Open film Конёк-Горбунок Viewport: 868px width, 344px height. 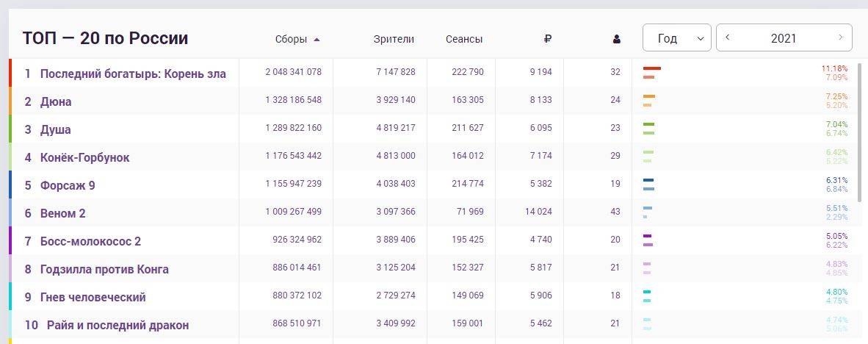coord(84,157)
